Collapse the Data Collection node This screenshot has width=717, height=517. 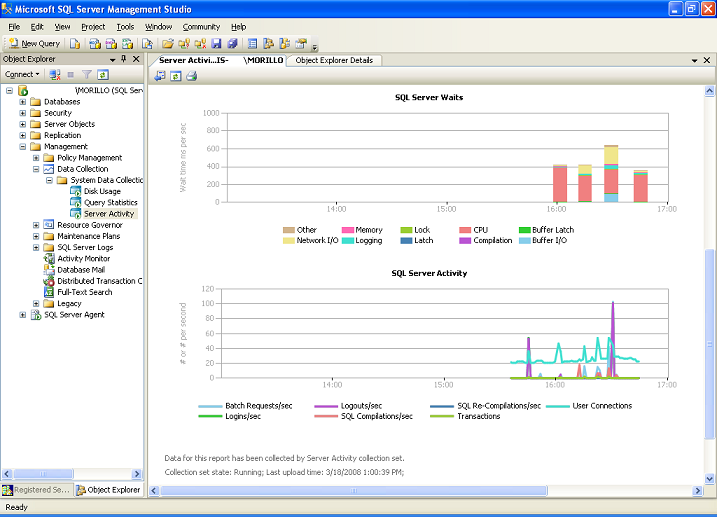(x=36, y=169)
